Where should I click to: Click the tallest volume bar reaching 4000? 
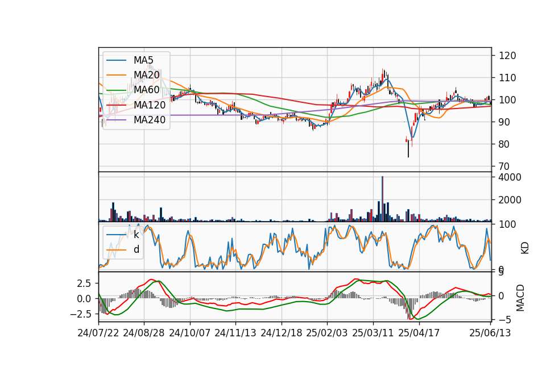382,199
